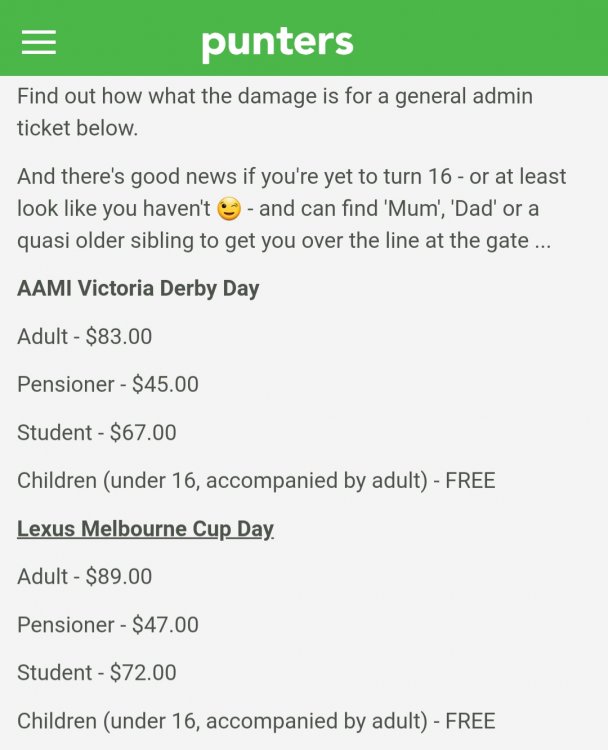Click the Melbourne Cup Adult $89.00 price
Screen dimensions: 608x750
(85, 577)
